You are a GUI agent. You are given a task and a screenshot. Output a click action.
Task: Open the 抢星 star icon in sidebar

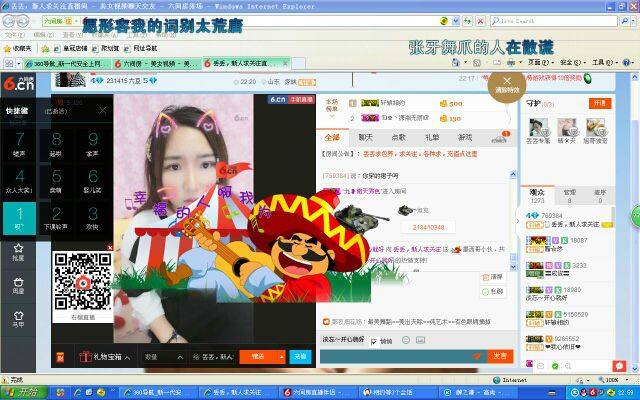point(18,252)
